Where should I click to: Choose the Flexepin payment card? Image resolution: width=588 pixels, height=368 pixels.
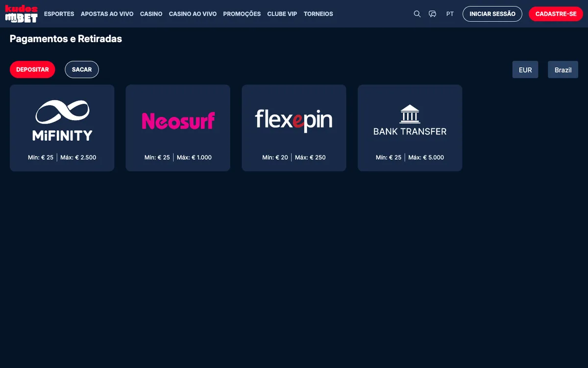tap(294, 128)
